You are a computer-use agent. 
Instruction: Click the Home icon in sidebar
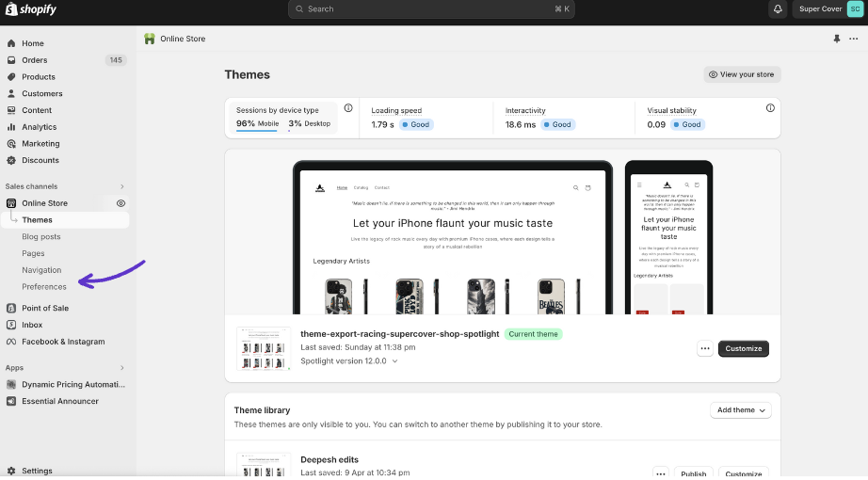[x=11, y=43]
